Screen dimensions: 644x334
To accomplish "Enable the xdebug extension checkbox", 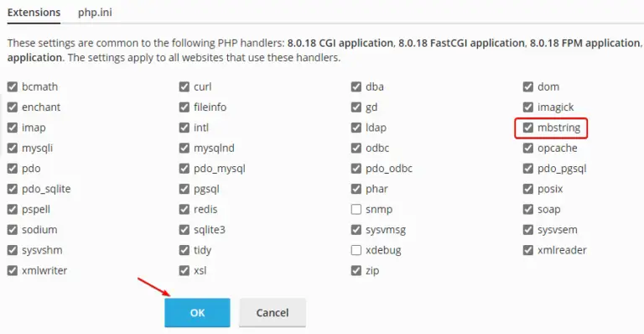I will coord(356,250).
